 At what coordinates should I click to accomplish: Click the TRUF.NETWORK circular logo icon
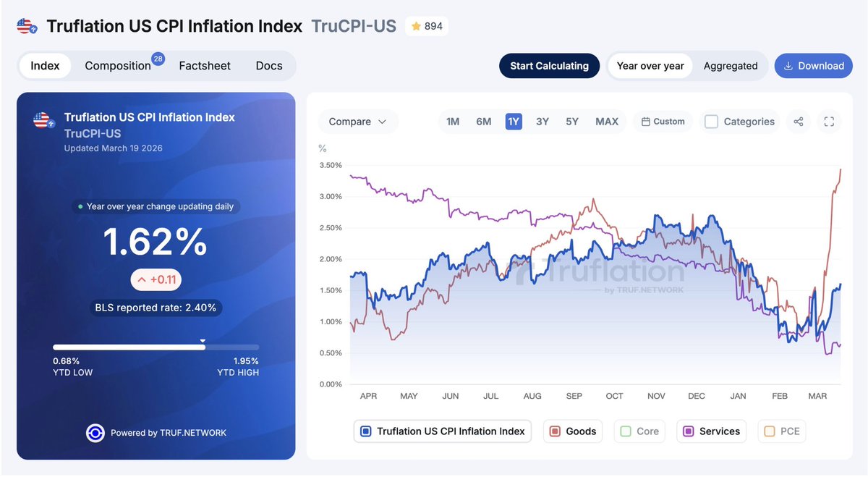click(x=95, y=433)
